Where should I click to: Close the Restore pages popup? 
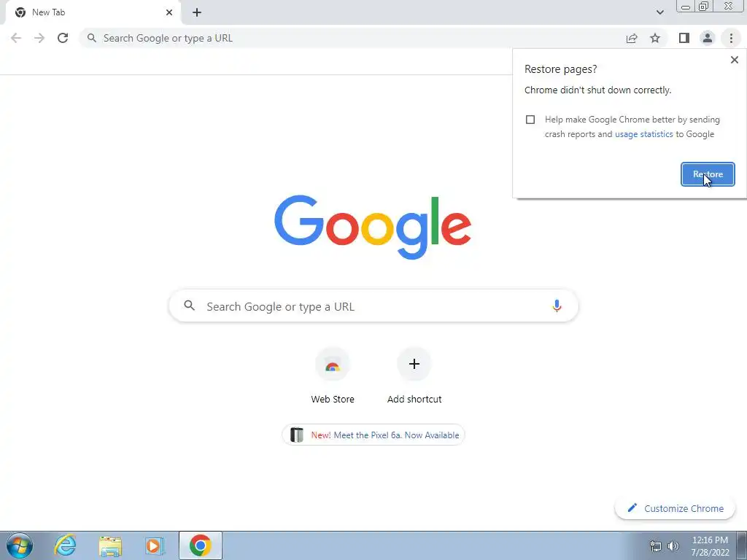click(734, 60)
